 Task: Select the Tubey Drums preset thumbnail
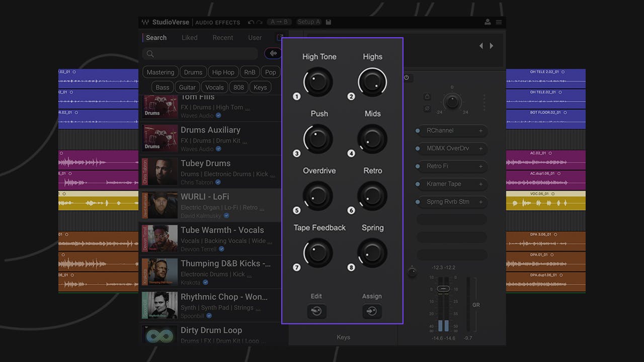pos(159,172)
